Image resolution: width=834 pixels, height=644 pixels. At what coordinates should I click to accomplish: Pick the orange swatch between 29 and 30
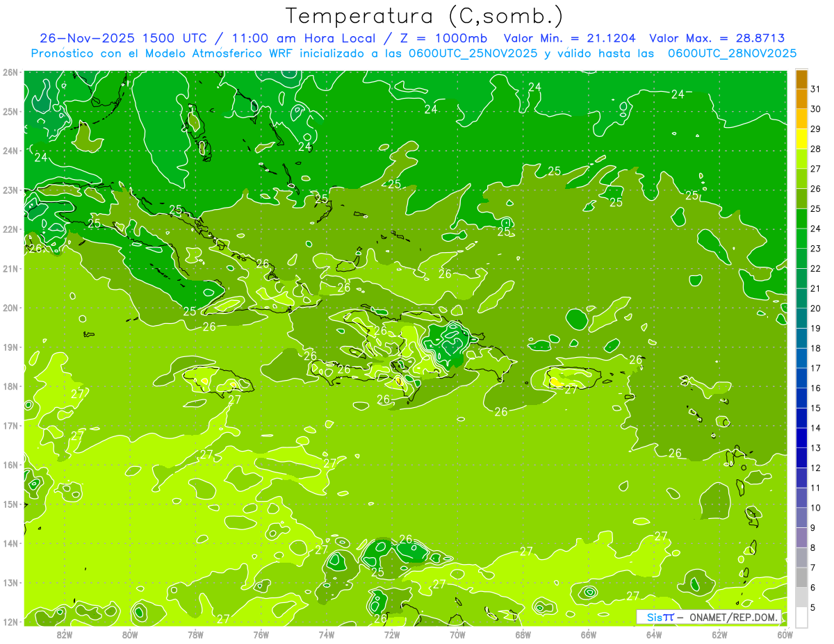tap(801, 119)
